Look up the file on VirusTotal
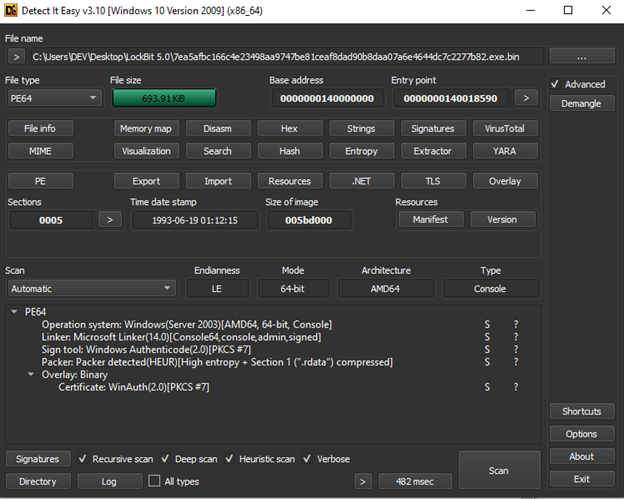Screen dimensions: 624x499 (505, 129)
